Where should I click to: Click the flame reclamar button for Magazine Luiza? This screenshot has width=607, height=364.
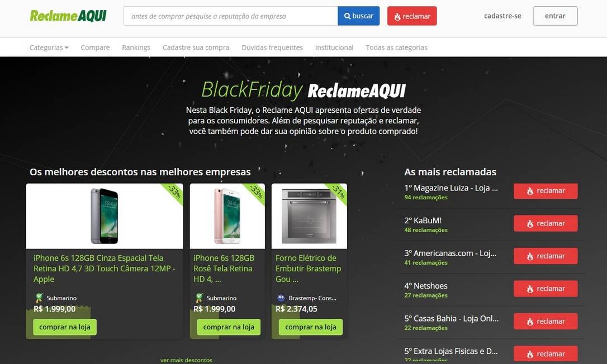pyautogui.click(x=546, y=191)
